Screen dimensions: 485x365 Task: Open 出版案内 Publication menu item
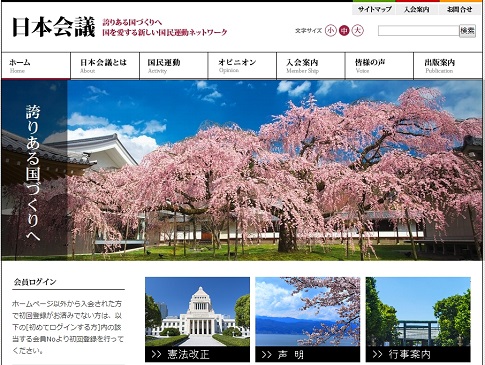pyautogui.click(x=448, y=66)
